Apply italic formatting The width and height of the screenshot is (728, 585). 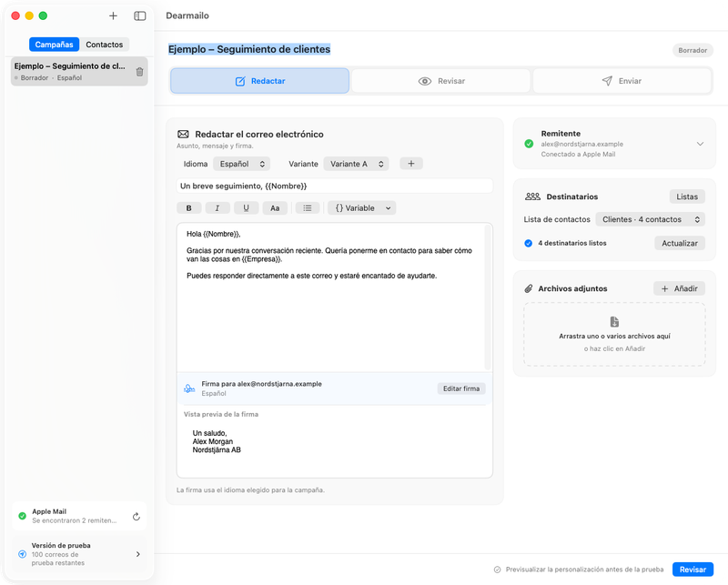217,208
